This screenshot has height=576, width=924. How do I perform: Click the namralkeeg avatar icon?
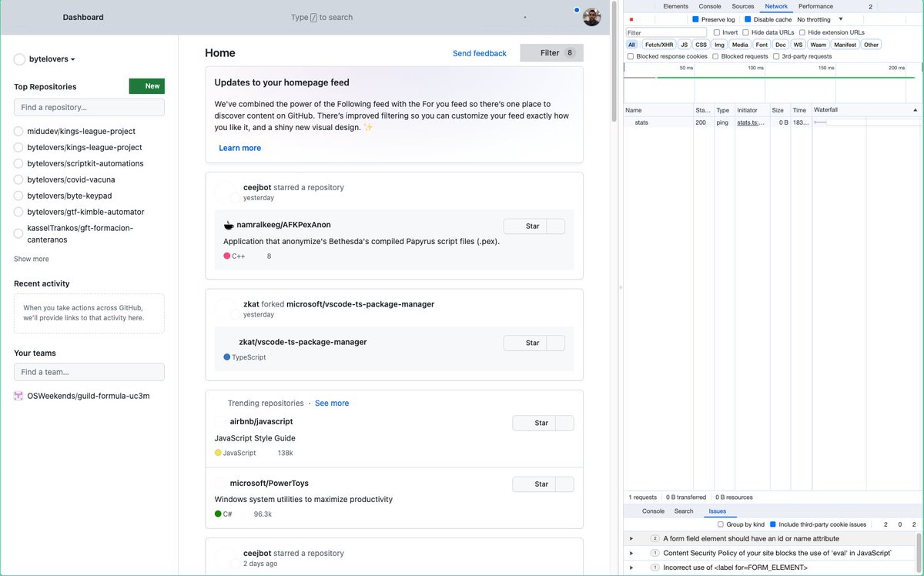229,225
